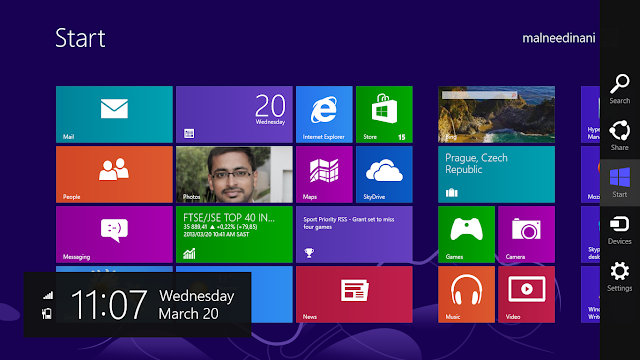Open the Video tile
640x360 pixels.
click(526, 294)
